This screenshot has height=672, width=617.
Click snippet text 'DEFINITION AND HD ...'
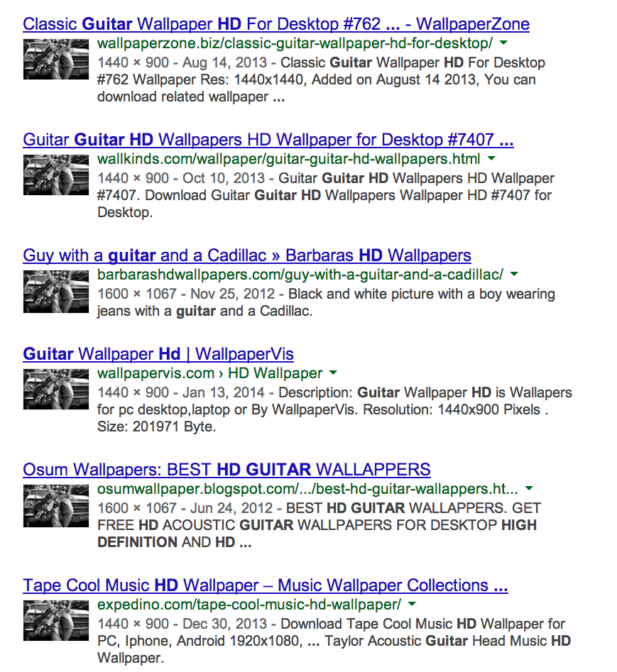[x=174, y=542]
